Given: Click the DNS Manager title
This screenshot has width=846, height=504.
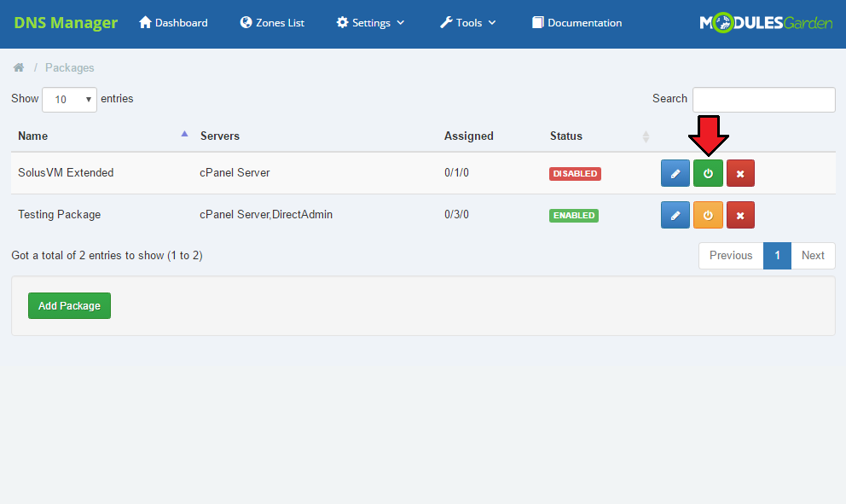Looking at the screenshot, I should [x=66, y=23].
